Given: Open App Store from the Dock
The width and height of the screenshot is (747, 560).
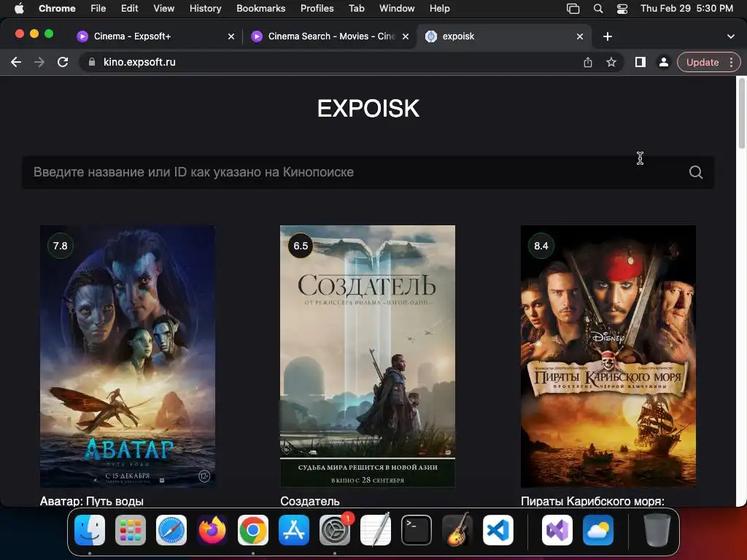Looking at the screenshot, I should 294,530.
